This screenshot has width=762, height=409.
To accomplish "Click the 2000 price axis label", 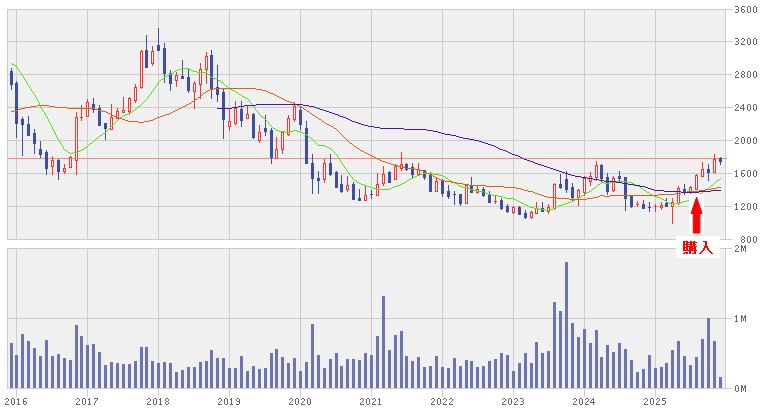I will click(x=744, y=141).
